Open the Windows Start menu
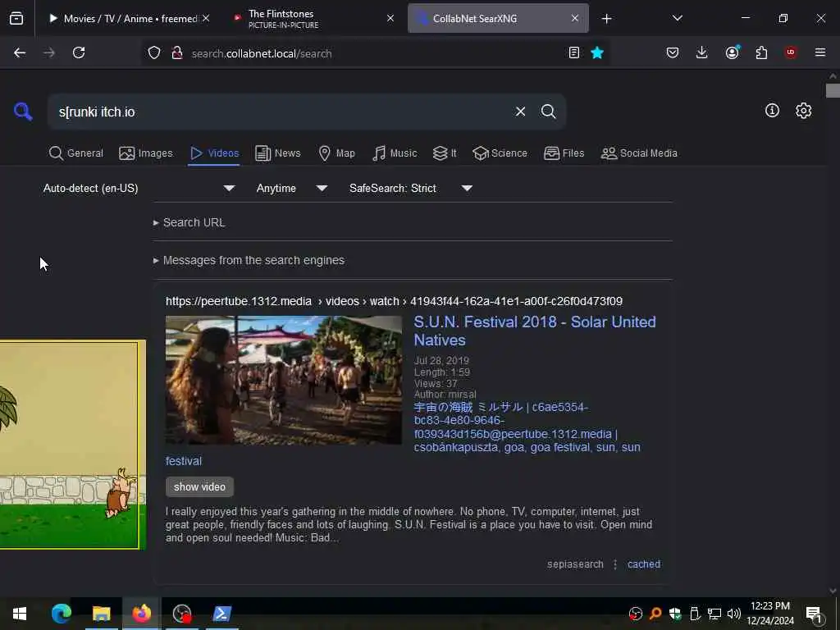This screenshot has height=630, width=840. [20, 614]
